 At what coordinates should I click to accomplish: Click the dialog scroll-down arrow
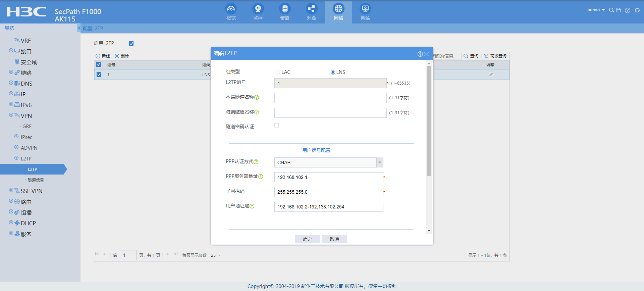pos(429,231)
